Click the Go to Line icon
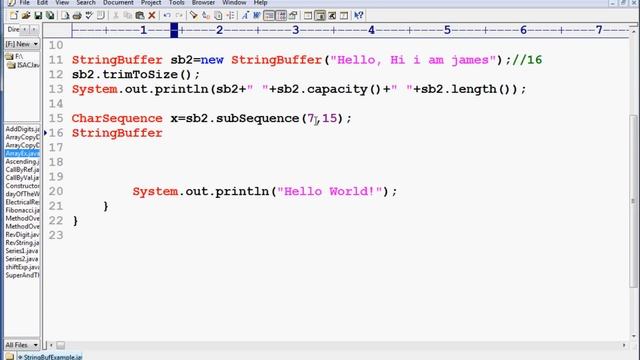 point(230,16)
